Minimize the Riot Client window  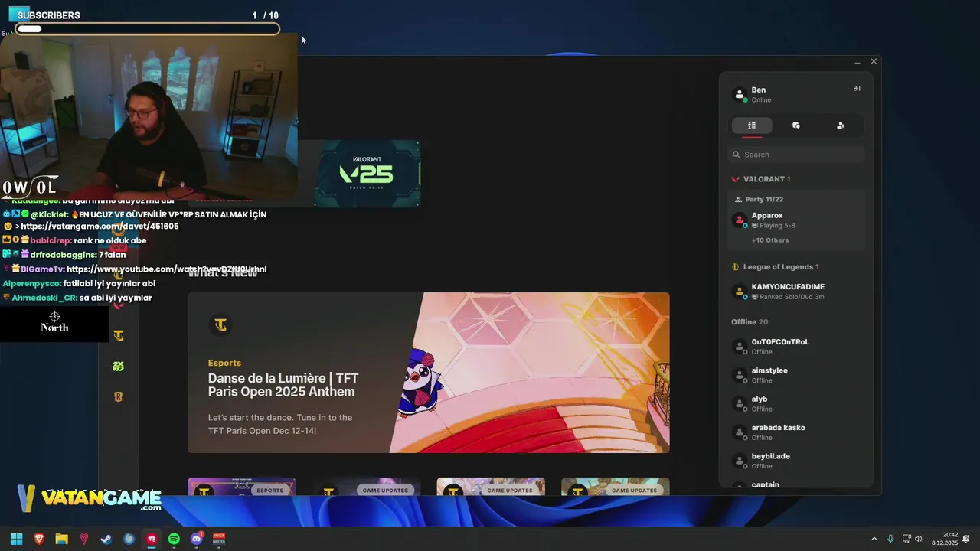point(857,62)
